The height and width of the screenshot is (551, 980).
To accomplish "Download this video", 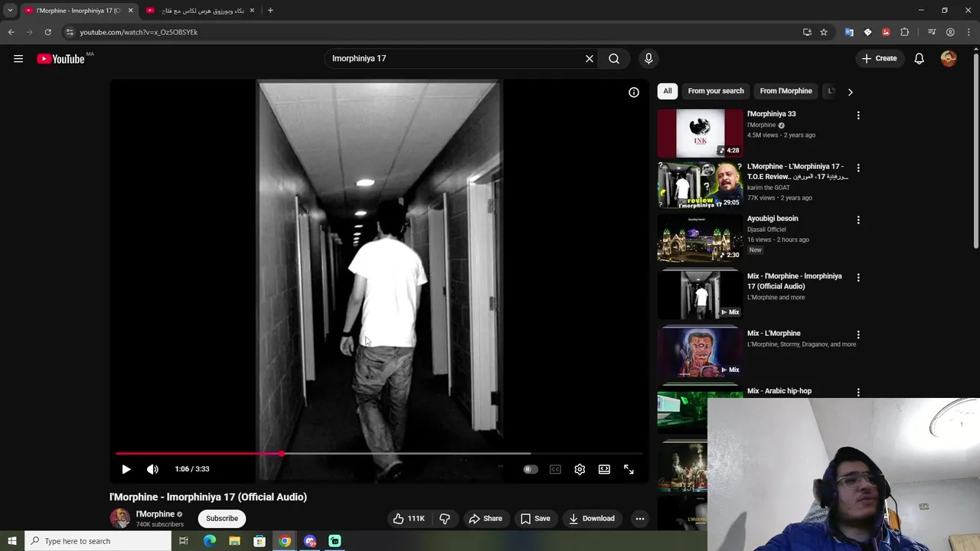I will [592, 519].
